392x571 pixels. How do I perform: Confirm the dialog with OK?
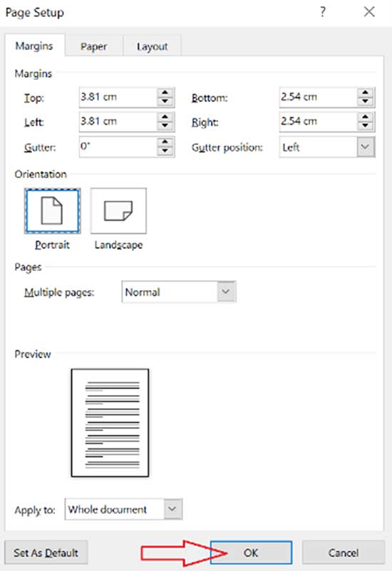point(251,552)
